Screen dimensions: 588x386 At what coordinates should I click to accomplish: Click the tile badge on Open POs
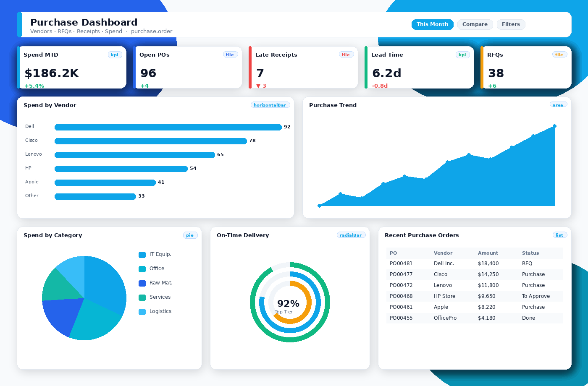click(230, 55)
